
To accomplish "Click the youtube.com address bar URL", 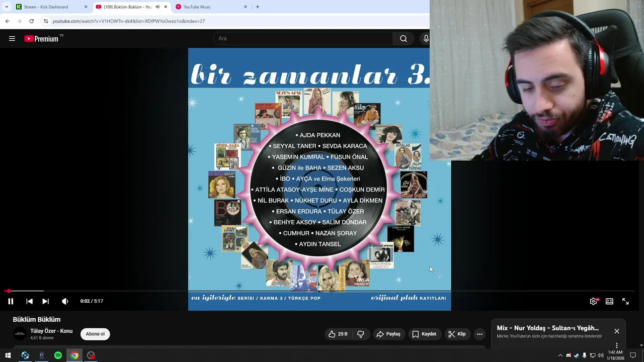I will coord(128,21).
